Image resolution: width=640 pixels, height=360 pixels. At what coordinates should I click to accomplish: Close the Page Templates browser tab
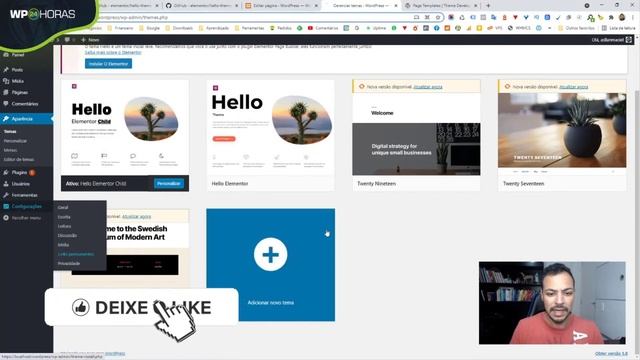[x=476, y=6]
